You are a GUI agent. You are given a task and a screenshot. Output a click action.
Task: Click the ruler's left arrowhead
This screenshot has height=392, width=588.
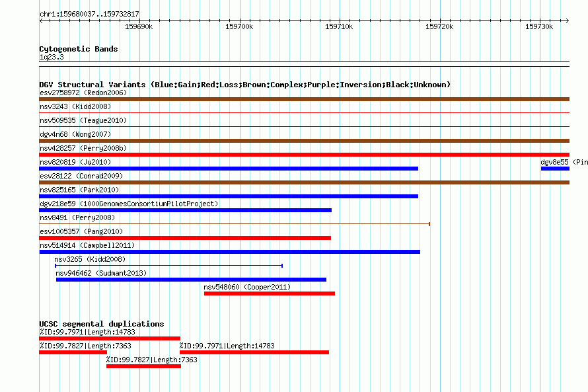[41, 21]
